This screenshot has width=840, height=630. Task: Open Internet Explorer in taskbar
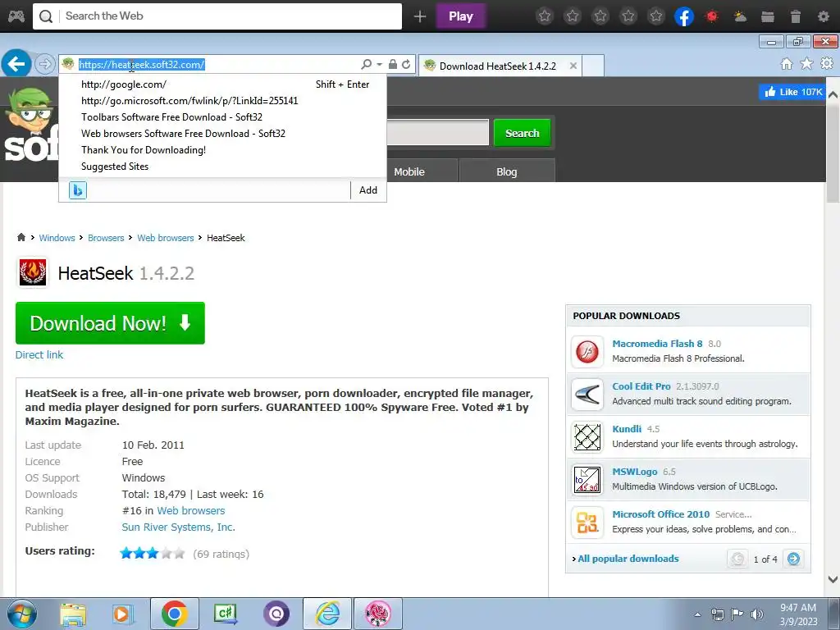pos(327,614)
